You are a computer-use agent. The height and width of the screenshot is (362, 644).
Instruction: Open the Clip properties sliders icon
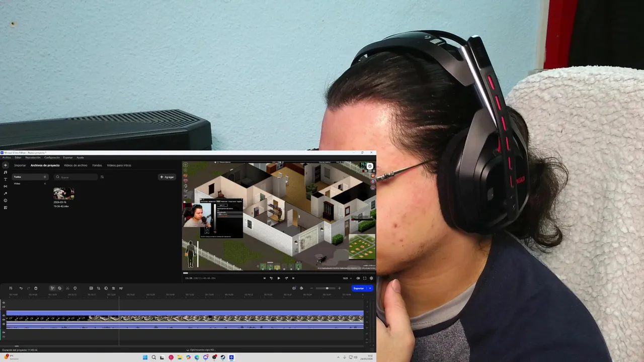point(113,288)
